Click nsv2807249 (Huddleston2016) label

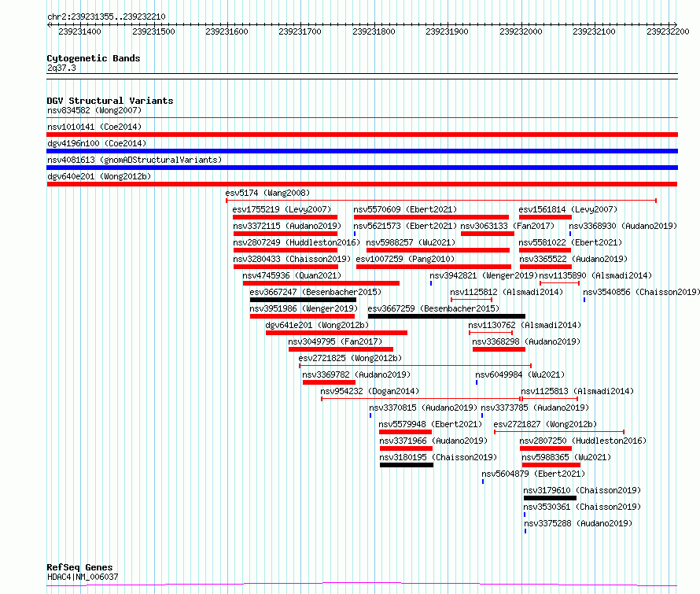click(297, 242)
